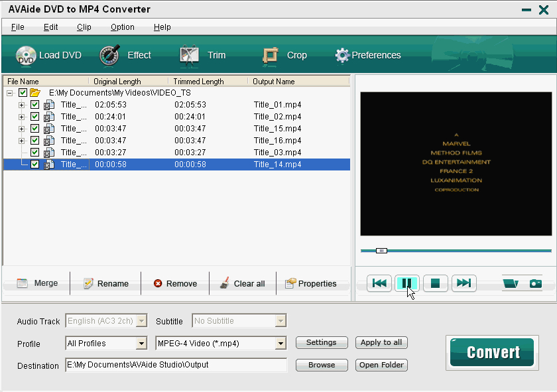Open the All Profiles dropdown
Viewport: 557px width, 392px height.
click(141, 344)
